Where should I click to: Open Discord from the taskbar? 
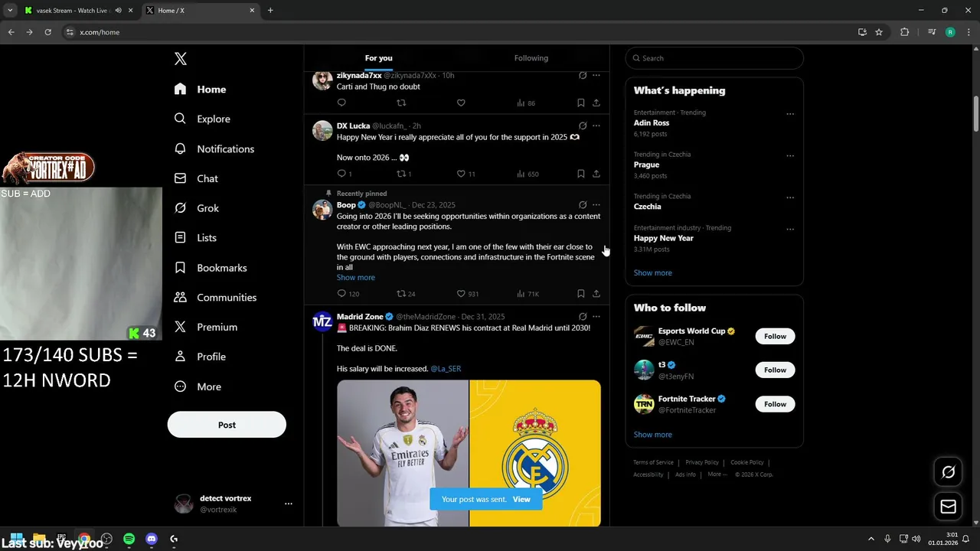(152, 539)
